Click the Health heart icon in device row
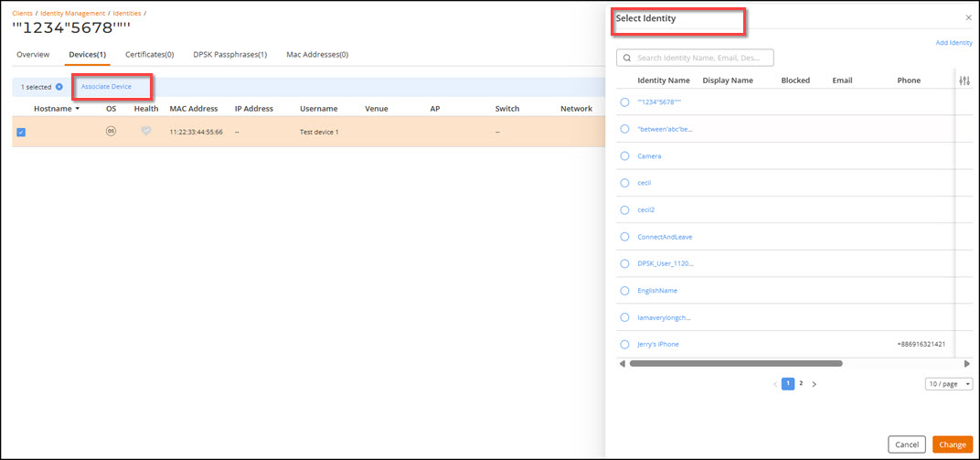980x460 pixels. click(145, 132)
